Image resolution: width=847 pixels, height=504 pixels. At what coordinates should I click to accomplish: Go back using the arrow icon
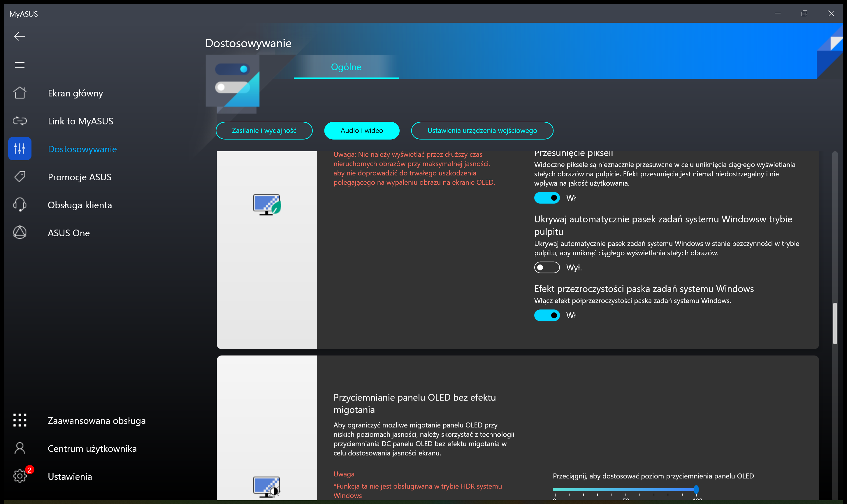pos(19,36)
